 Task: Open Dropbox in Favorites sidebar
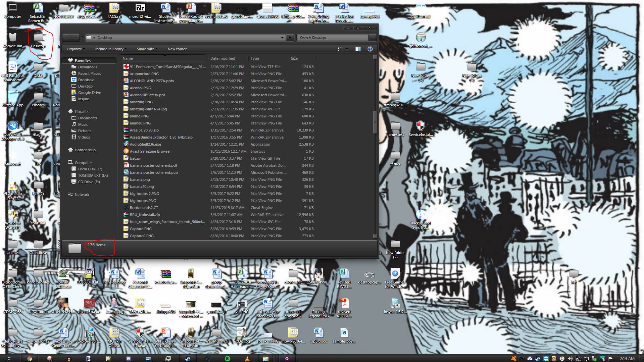(86, 80)
